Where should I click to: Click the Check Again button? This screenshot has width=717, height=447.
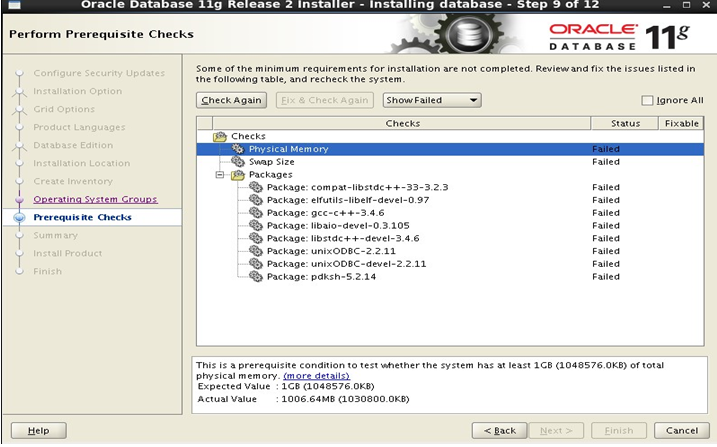[231, 100]
